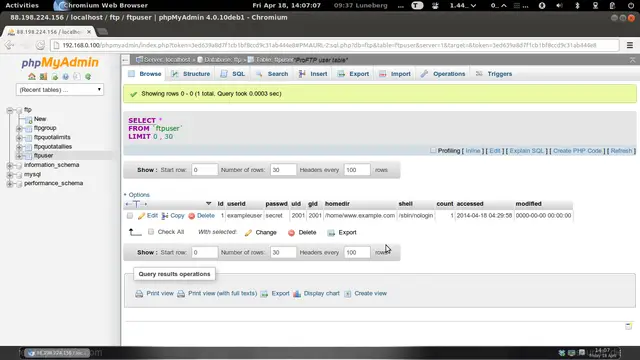
Task: Click the homedir cell /home/www.example.com
Action: (360, 216)
